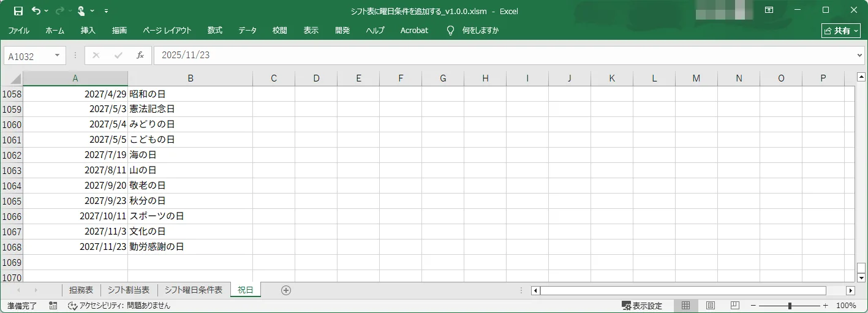Screen dimensions: 868x313
Task: Save the workbook with the floppy icon
Action: 18,11
